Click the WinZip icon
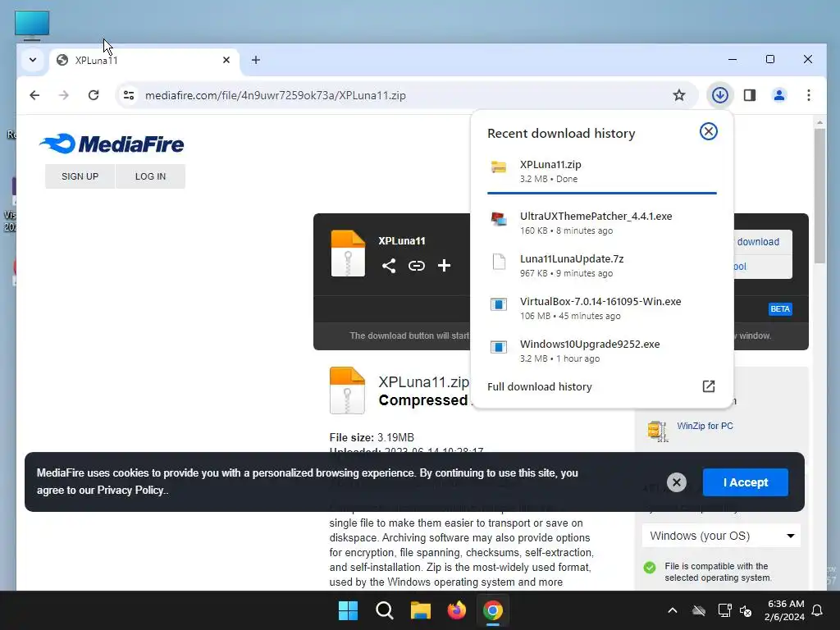Screen dimensions: 840x630 pyautogui.click(x=657, y=431)
